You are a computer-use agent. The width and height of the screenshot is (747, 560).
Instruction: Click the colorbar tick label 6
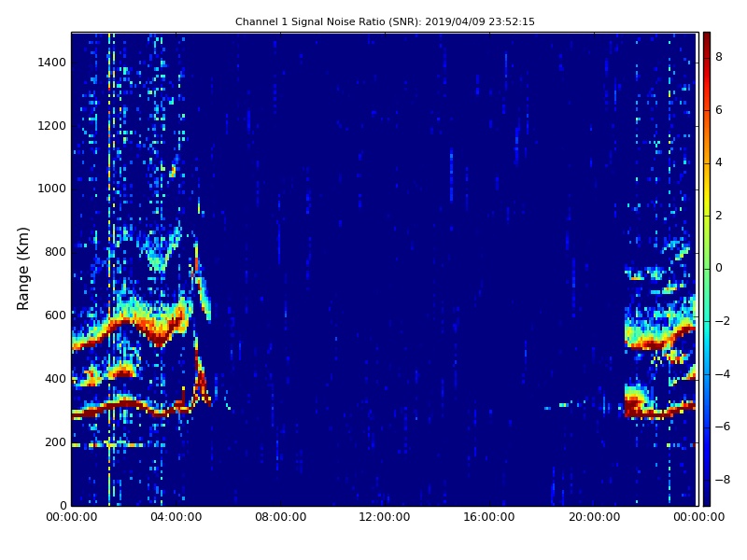pyautogui.click(x=719, y=110)
